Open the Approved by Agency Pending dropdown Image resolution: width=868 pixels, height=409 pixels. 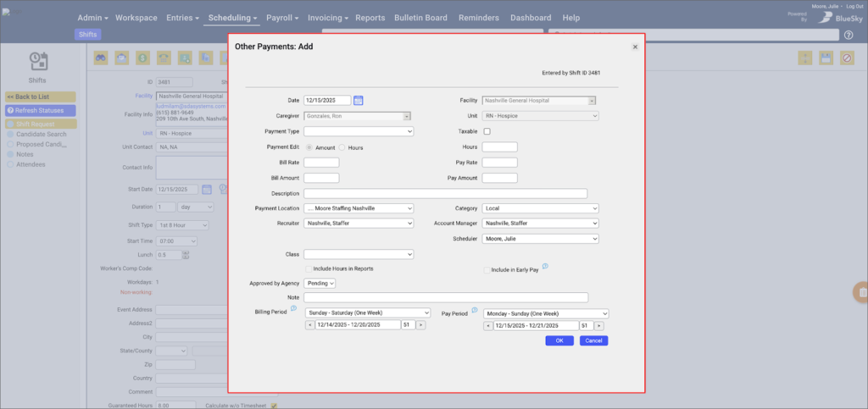[x=318, y=284]
